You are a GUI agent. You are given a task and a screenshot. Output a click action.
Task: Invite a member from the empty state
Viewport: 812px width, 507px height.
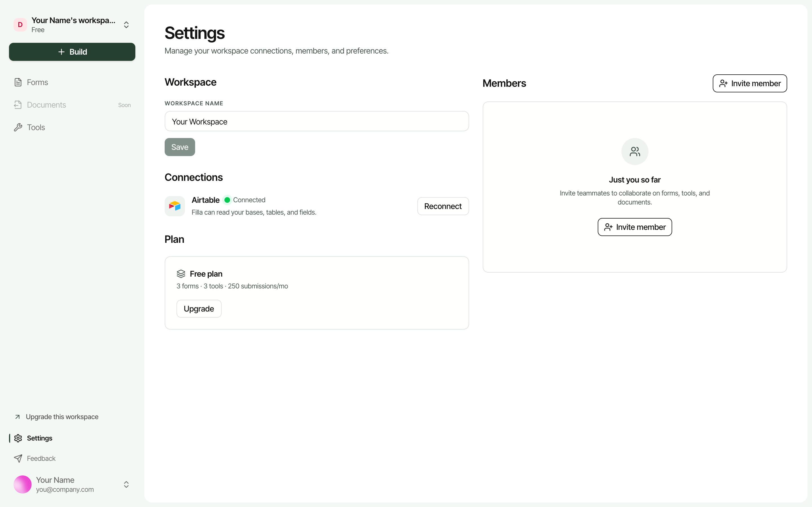[x=634, y=227]
